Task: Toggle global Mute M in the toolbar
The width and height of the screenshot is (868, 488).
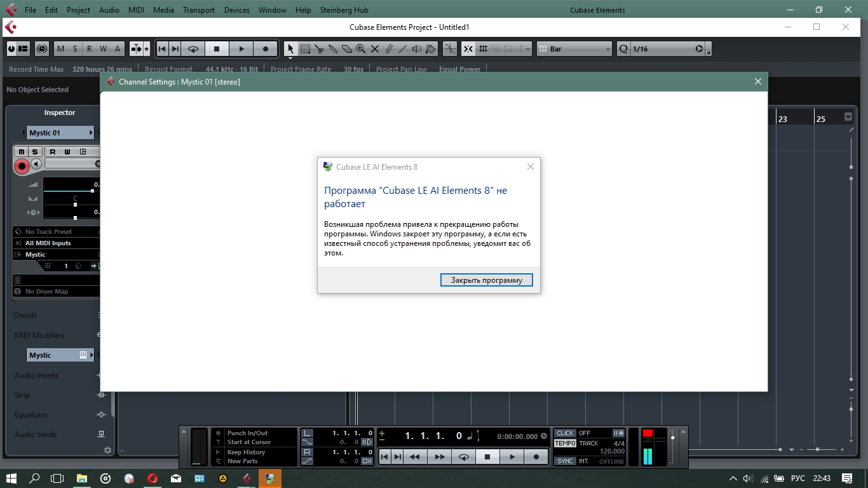Action: (x=61, y=49)
